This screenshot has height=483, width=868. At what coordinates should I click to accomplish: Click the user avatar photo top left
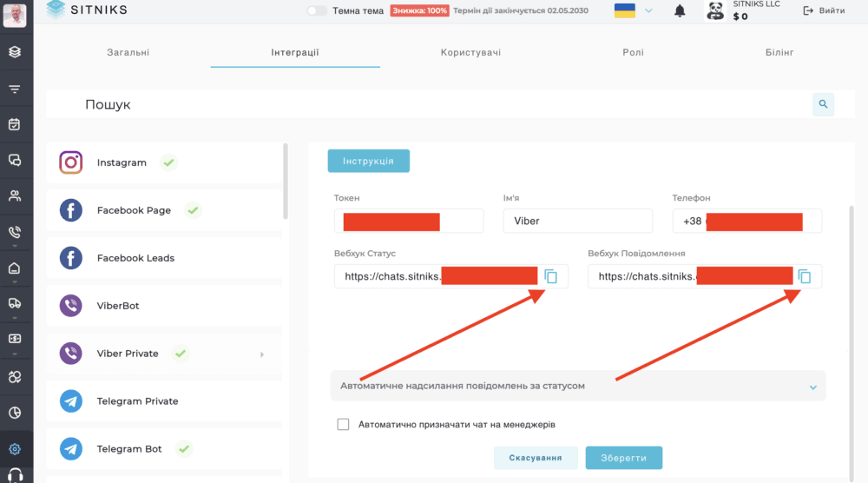coord(15,15)
